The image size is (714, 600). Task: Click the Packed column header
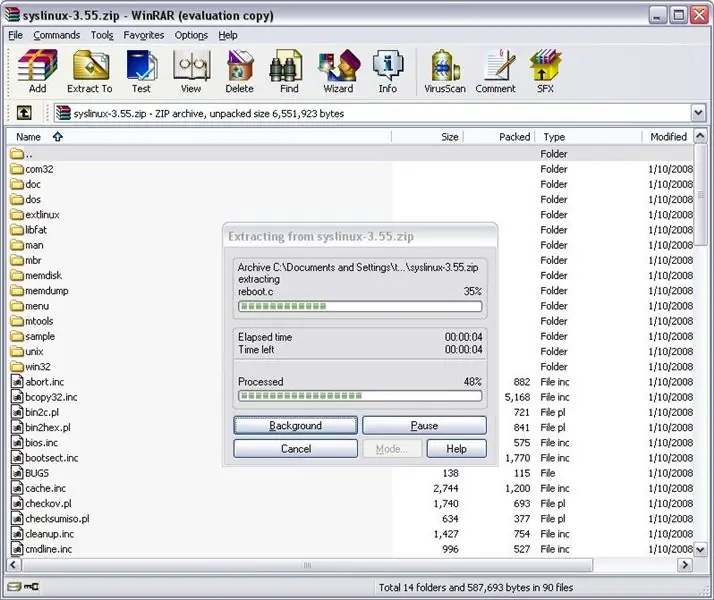[x=499, y=137]
